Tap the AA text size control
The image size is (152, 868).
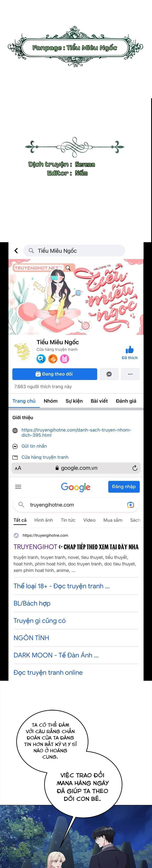(18, 468)
